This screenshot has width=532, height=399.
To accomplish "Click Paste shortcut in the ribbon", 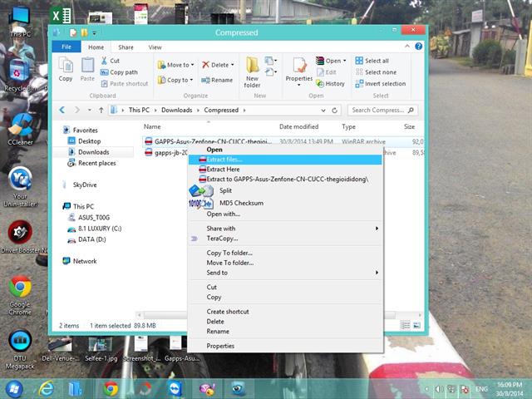I will pyautogui.click(x=125, y=83).
